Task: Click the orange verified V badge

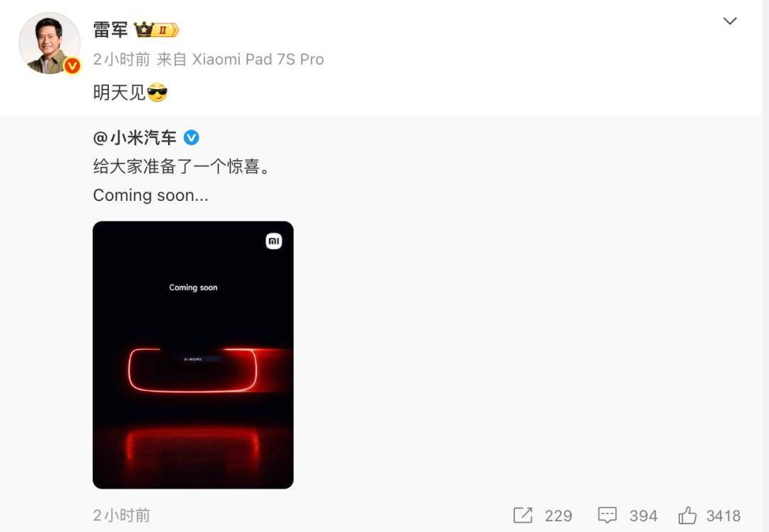Action: pos(72,66)
